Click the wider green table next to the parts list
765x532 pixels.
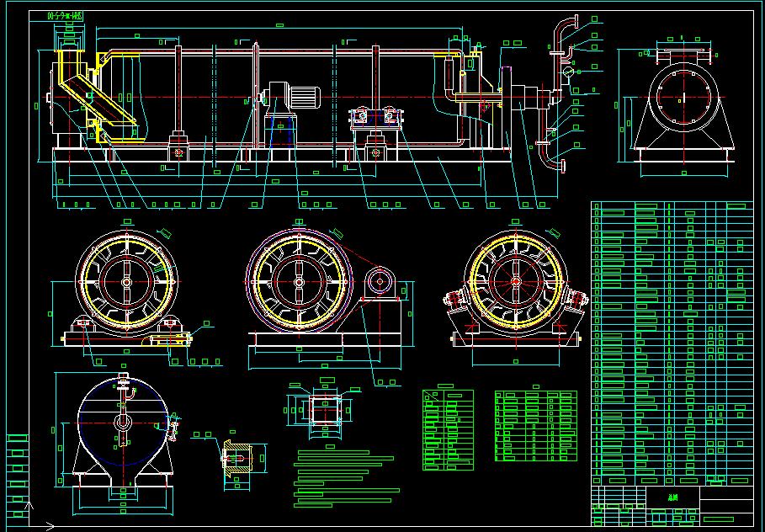point(536,426)
